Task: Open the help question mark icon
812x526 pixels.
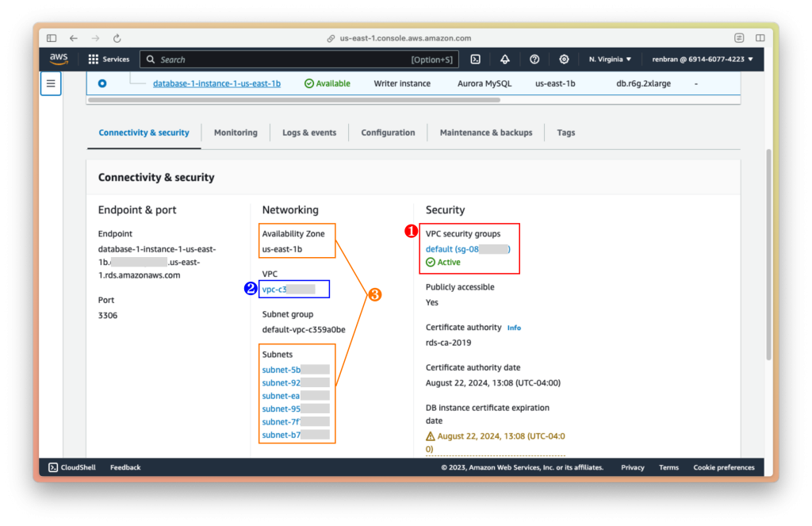Action: point(534,59)
